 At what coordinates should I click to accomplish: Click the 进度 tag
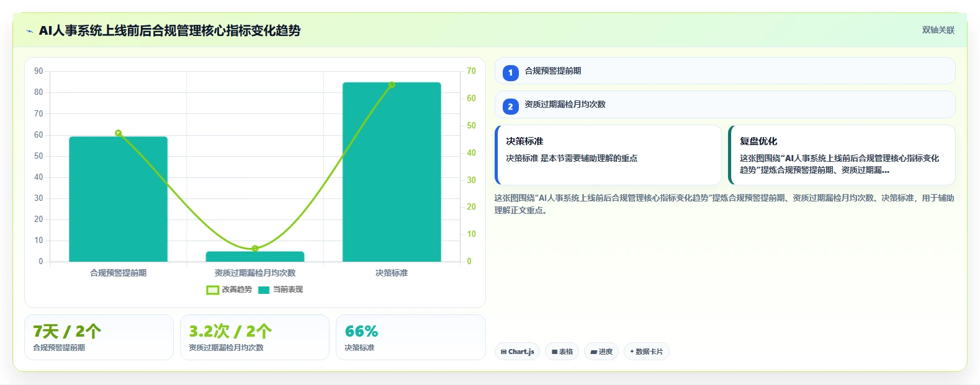(x=601, y=352)
